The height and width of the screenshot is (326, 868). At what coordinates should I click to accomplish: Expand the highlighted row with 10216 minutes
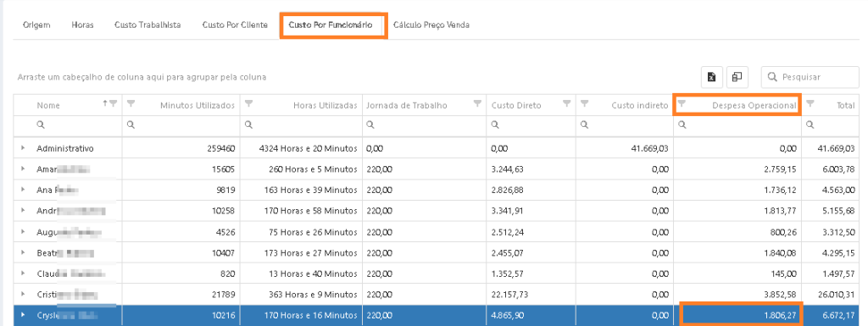pos(23,315)
